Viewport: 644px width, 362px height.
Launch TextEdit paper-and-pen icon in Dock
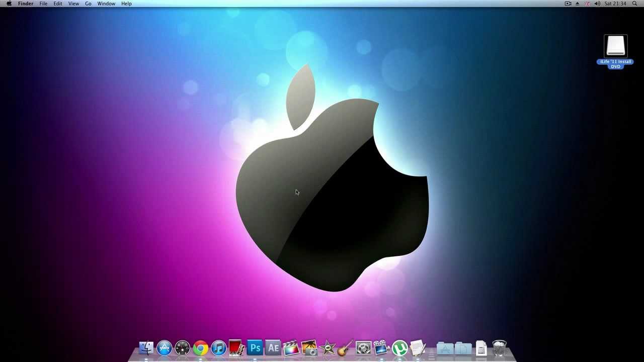418,348
